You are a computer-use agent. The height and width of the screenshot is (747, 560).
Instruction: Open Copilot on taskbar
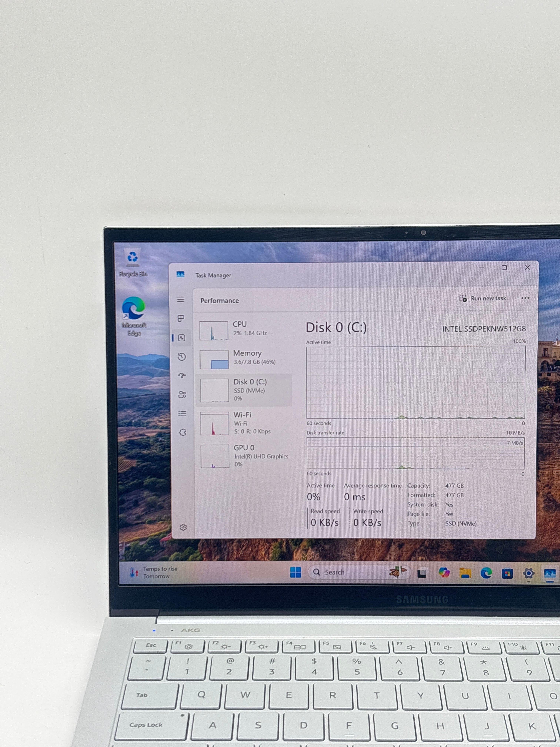click(444, 573)
